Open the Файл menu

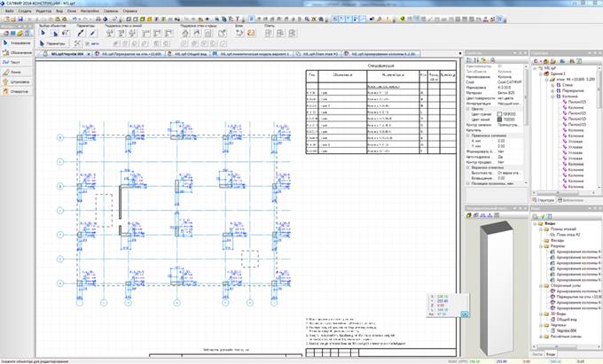[x=9, y=12]
